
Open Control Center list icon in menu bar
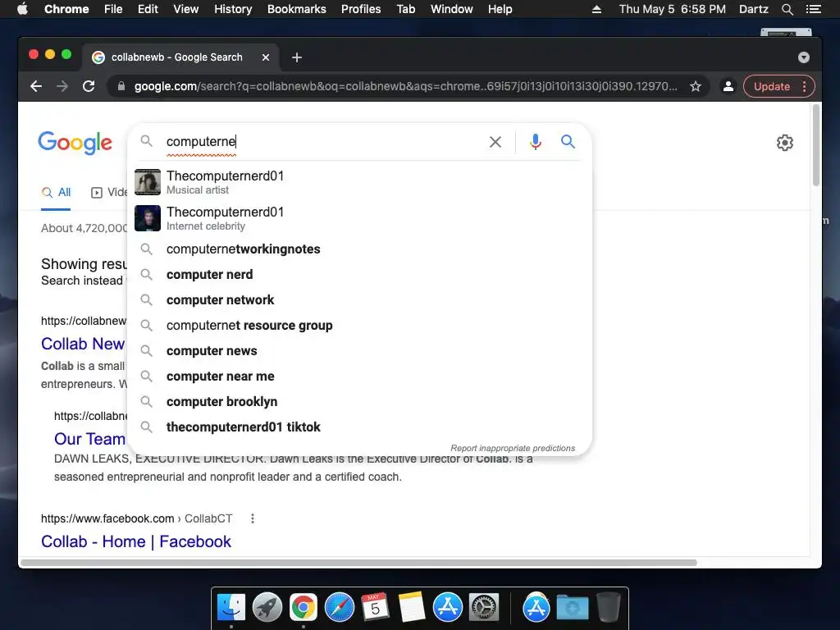coord(813,9)
